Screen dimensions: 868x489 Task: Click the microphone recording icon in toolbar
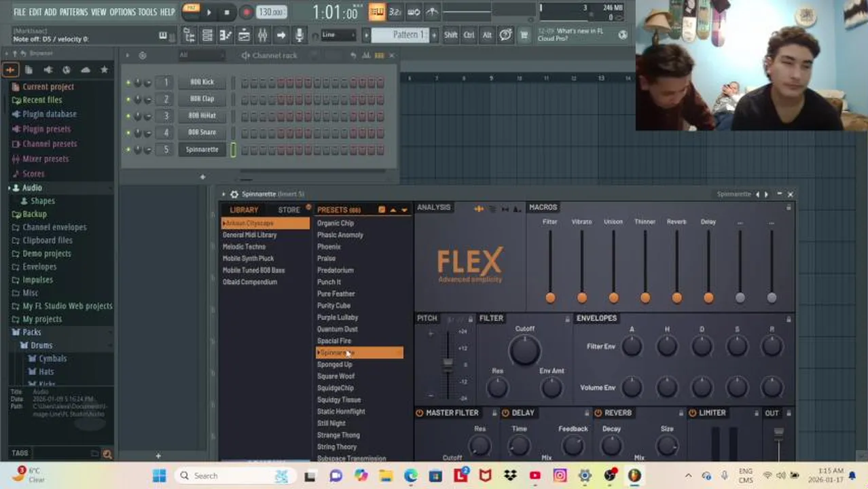point(300,35)
